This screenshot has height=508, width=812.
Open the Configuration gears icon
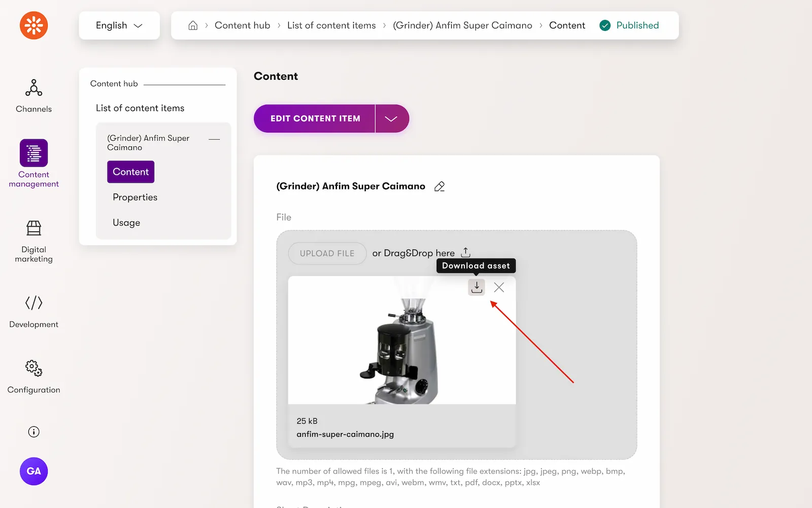(33, 368)
